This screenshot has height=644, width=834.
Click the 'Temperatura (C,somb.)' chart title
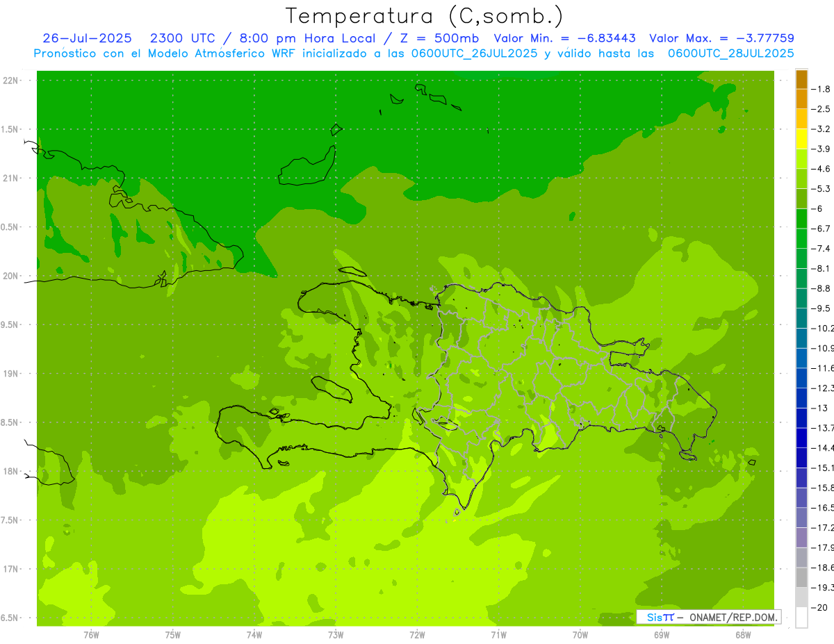tap(424, 16)
